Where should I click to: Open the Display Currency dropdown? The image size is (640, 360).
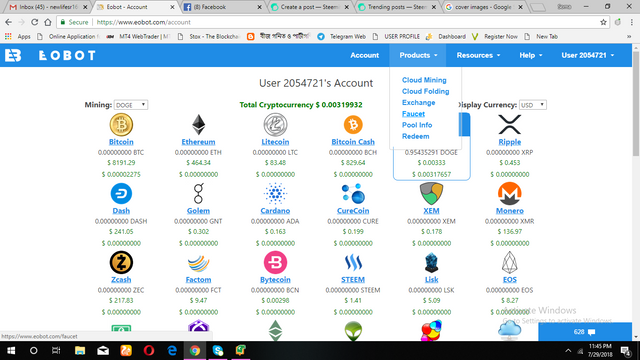coord(533,105)
